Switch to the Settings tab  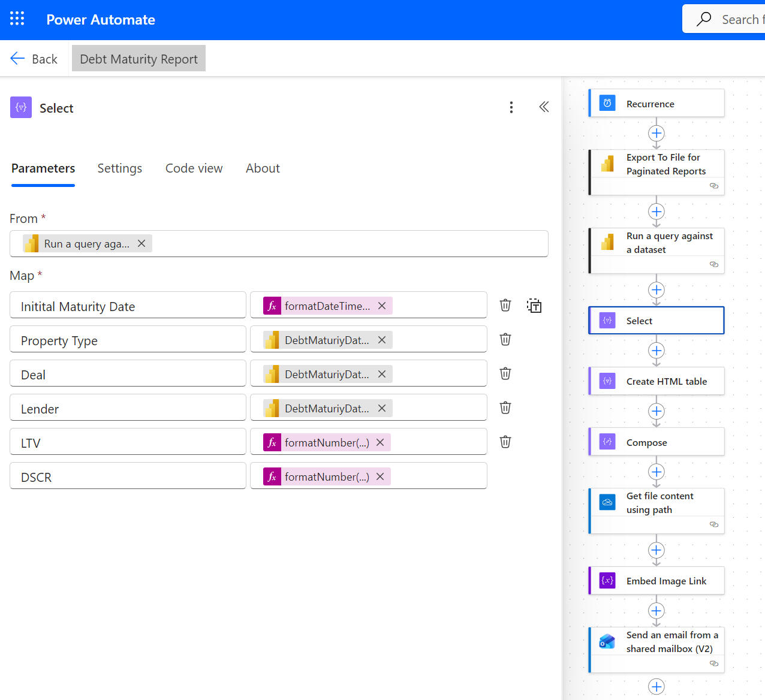point(119,168)
